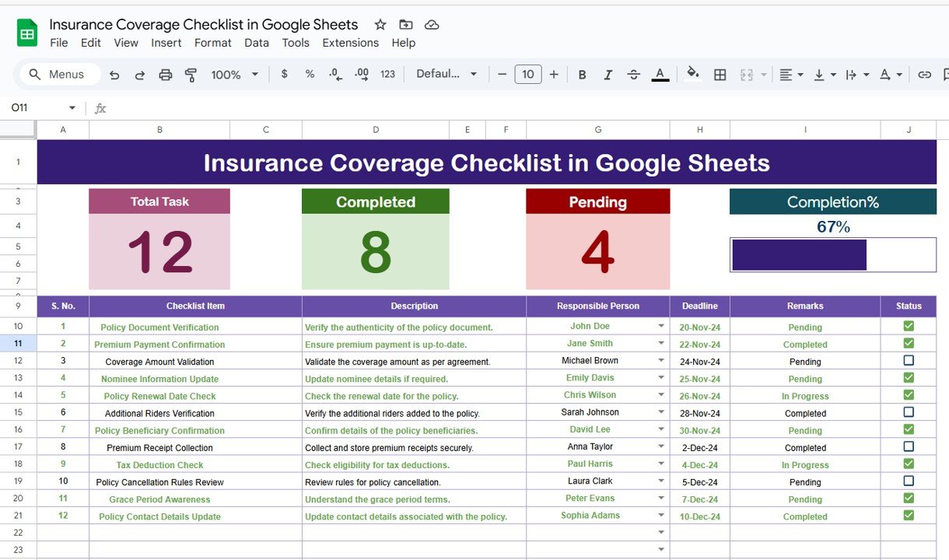949x560 pixels.
Task: Uncheck status for Policy Renewal Date Check
Action: (909, 394)
